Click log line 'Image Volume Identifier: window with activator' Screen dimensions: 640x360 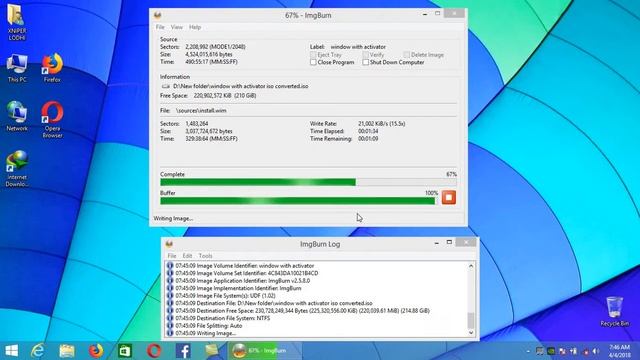tap(244, 266)
